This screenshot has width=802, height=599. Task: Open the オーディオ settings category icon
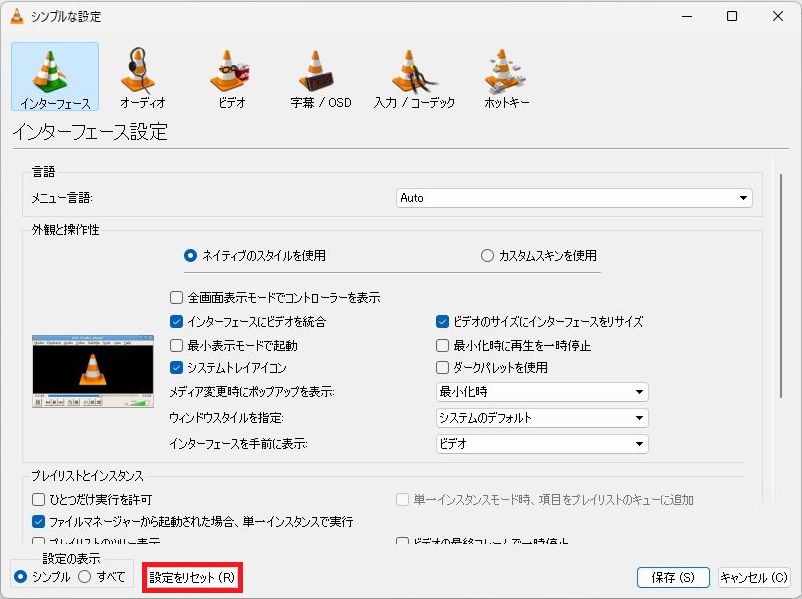[142, 76]
